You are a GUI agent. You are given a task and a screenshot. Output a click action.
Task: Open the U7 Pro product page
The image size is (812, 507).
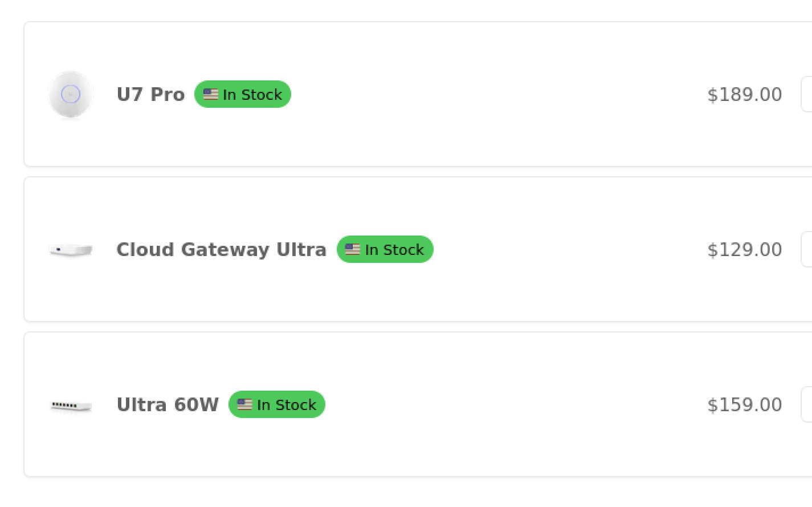tap(150, 94)
